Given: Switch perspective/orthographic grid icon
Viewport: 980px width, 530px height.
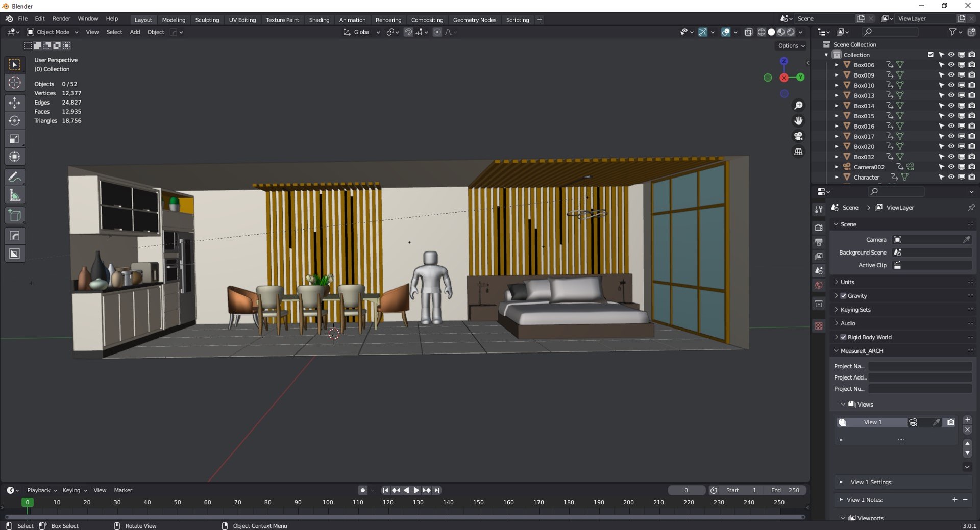Looking at the screenshot, I should 798,152.
